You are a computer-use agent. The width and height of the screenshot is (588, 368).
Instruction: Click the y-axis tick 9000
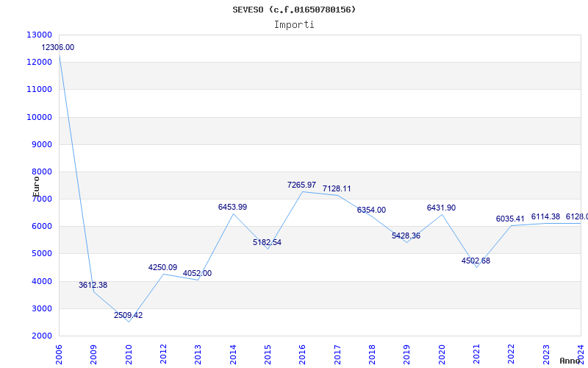41,144
